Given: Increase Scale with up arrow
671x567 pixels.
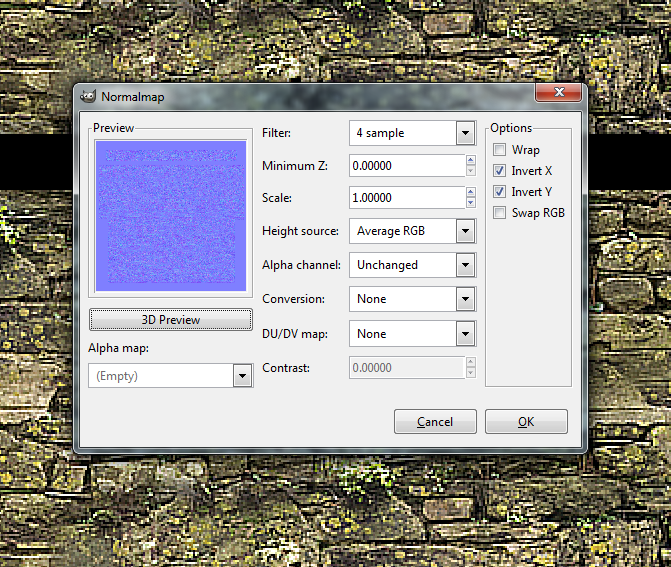Looking at the screenshot, I should point(471,192).
